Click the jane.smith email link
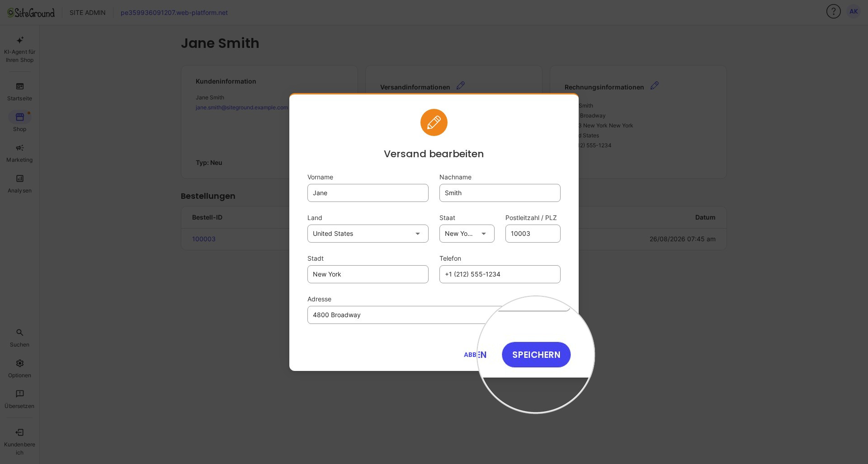Screen dimensions: 868x464 point(242,108)
